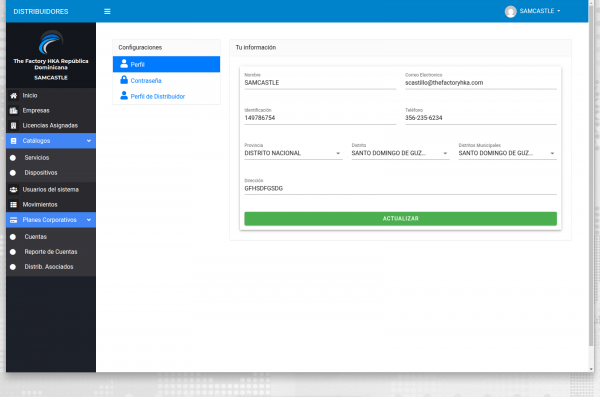The height and width of the screenshot is (397, 600).
Task: Click the Planes Corporativos card icon
Action: tap(13, 220)
